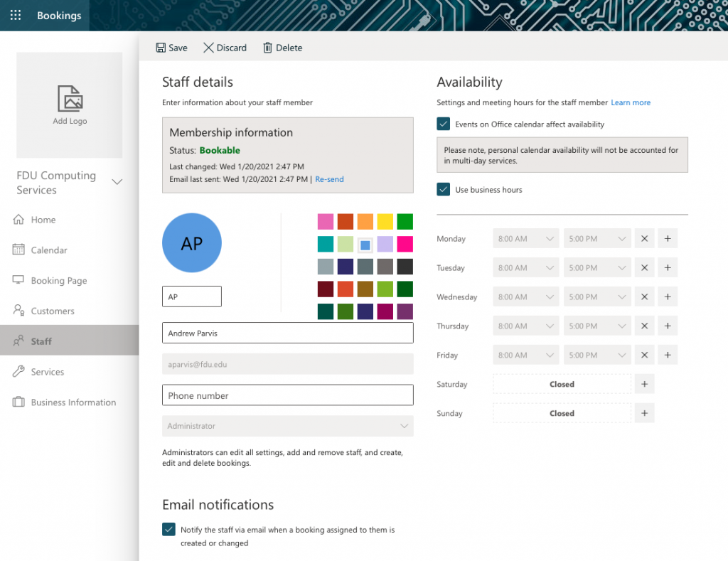Viewport: 728px width, 561px height.
Task: Open the app launcher grid icon
Action: (16, 16)
